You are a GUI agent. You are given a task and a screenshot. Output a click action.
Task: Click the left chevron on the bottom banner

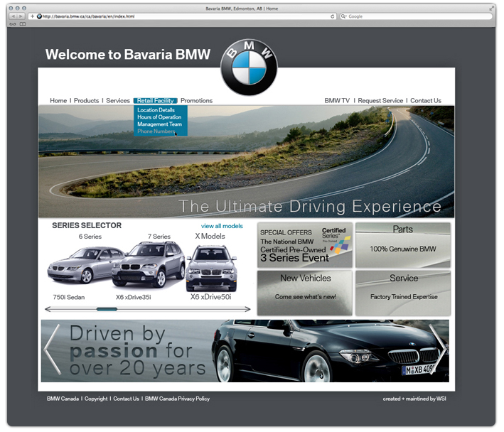click(x=52, y=350)
